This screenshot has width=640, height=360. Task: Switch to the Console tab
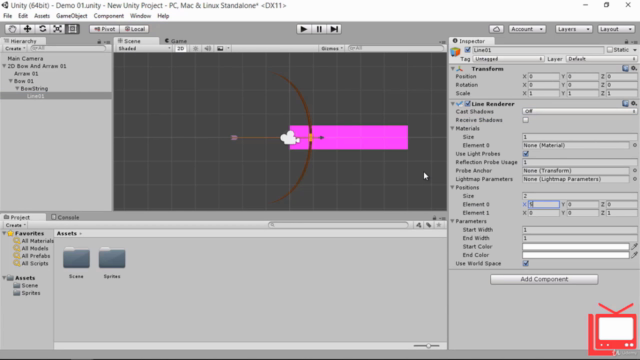[x=65, y=217]
